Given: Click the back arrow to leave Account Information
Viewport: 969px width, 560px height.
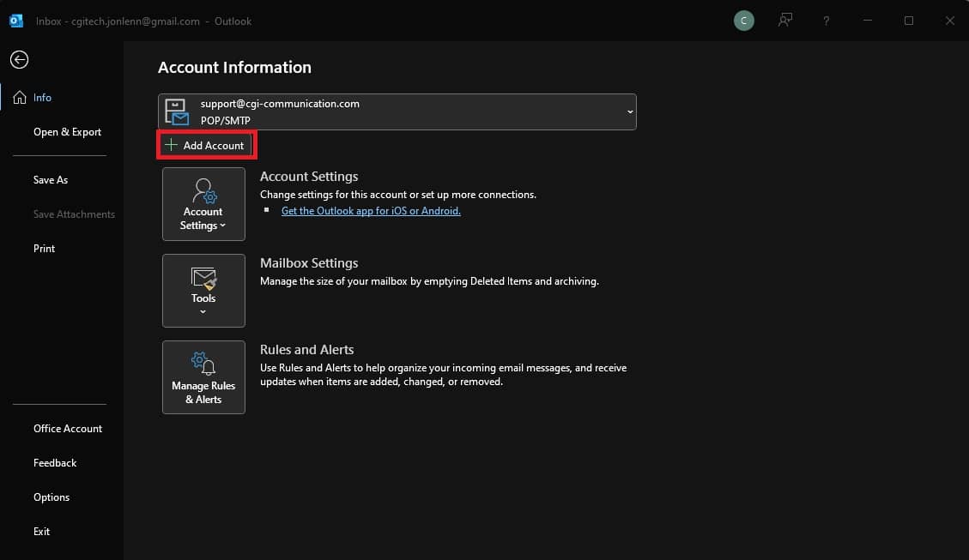Looking at the screenshot, I should (19, 59).
